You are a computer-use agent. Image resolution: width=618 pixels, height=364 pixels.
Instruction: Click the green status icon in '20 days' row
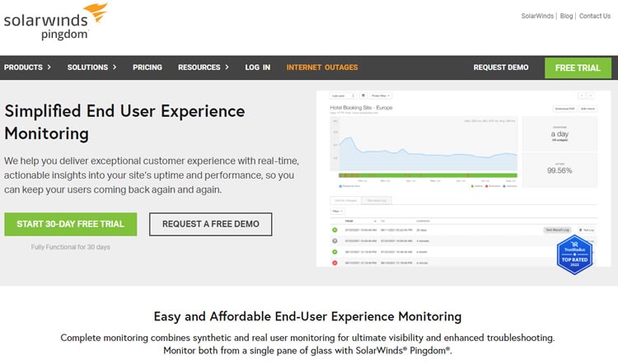tap(335, 230)
